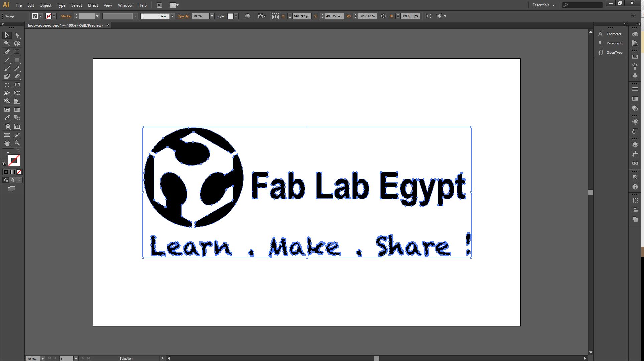Activate the Scale tool
Image resolution: width=644 pixels, height=361 pixels.
[17, 85]
